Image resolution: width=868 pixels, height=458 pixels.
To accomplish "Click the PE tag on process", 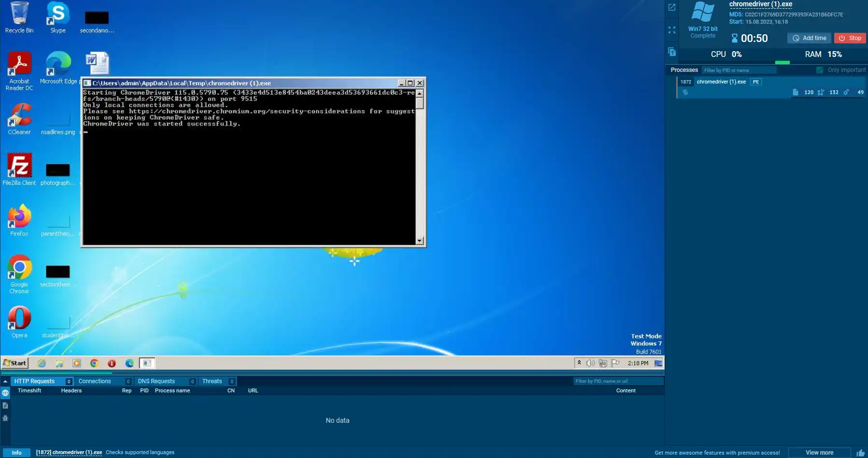I will click(x=756, y=82).
